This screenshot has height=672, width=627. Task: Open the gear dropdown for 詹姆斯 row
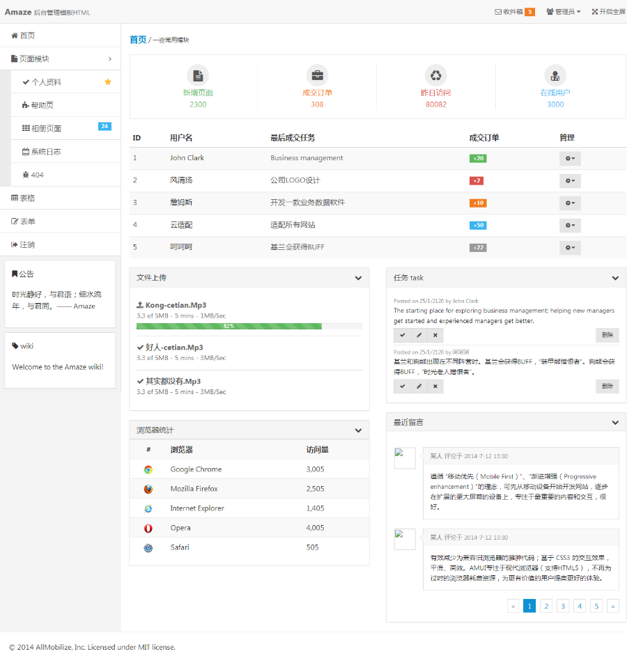pos(570,203)
